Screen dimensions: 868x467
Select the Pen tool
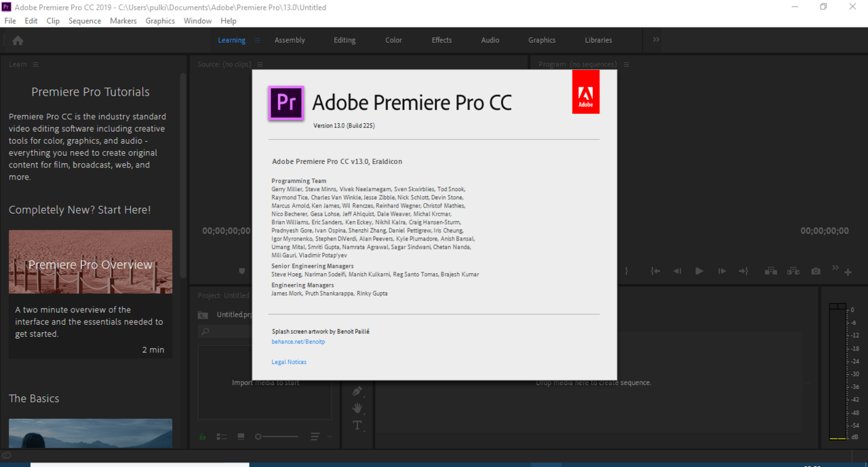click(357, 391)
